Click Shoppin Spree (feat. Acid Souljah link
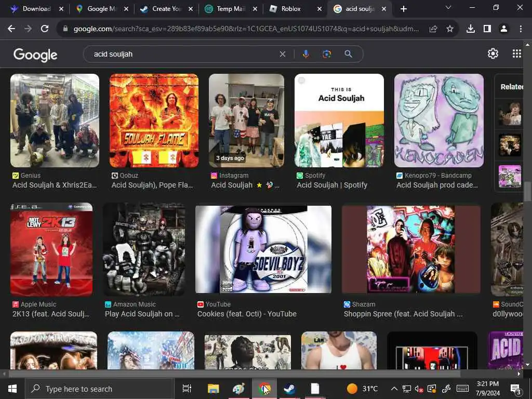The image size is (532, 399). point(403,314)
